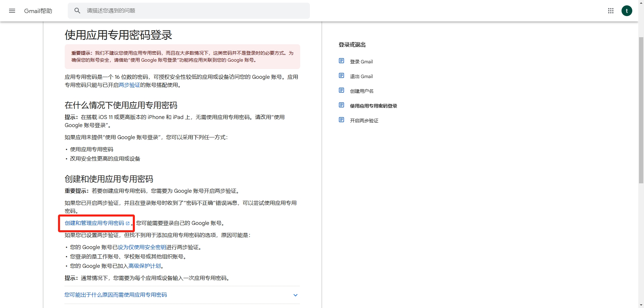Click heading 使用应用专用密码登录

pos(118,35)
